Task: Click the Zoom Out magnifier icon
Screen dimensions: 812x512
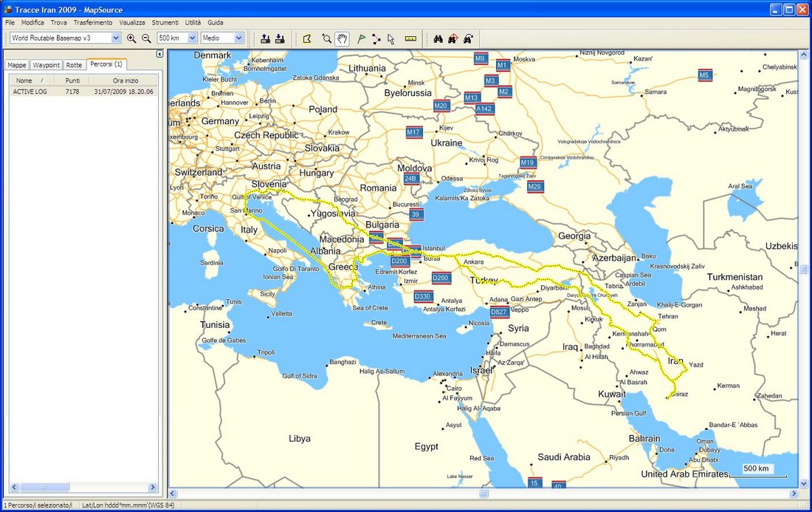Action: click(x=147, y=38)
